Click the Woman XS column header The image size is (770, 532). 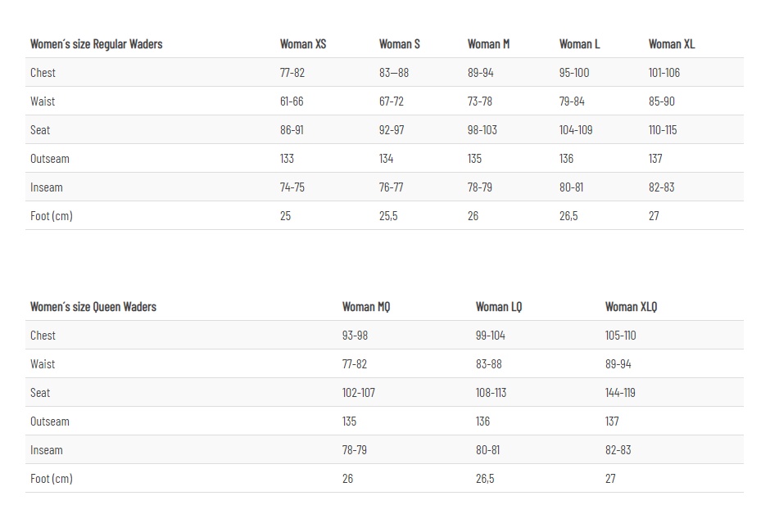pyautogui.click(x=302, y=44)
